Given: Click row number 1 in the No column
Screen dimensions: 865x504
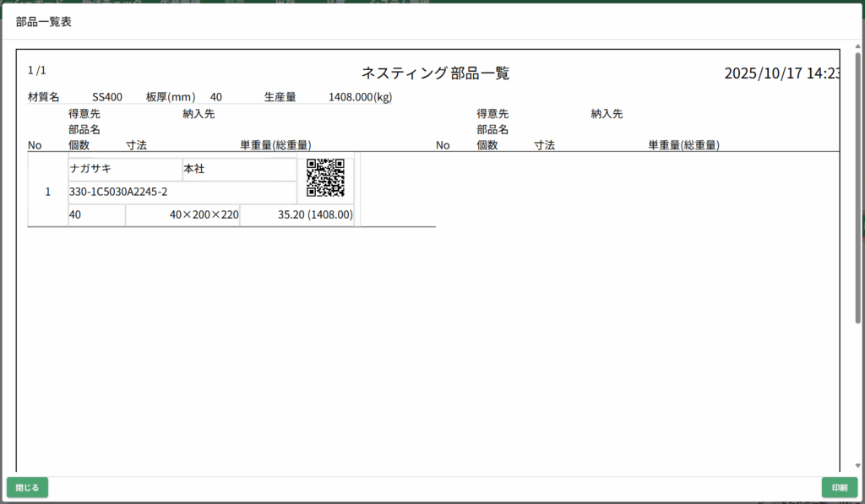Looking at the screenshot, I should tap(47, 192).
